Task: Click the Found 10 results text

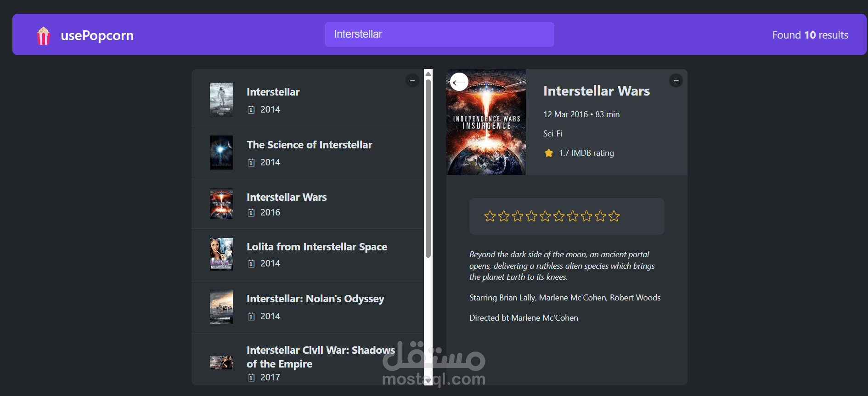Action: tap(810, 35)
